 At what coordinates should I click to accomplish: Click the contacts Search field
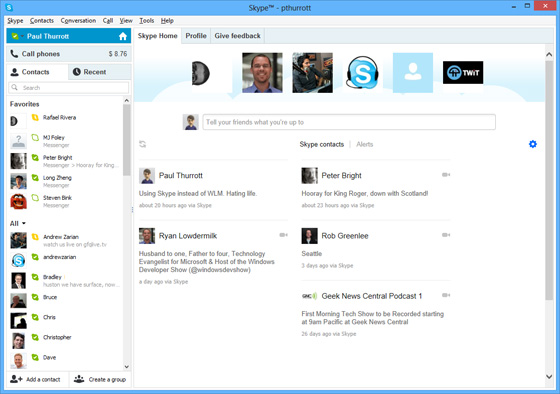coord(69,88)
